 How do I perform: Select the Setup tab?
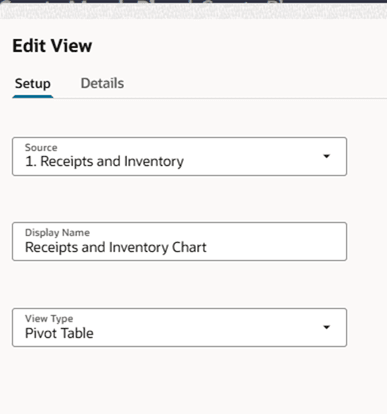33,83
